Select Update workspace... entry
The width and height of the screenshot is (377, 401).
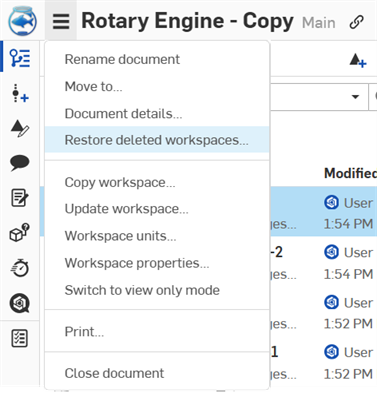(x=157, y=209)
